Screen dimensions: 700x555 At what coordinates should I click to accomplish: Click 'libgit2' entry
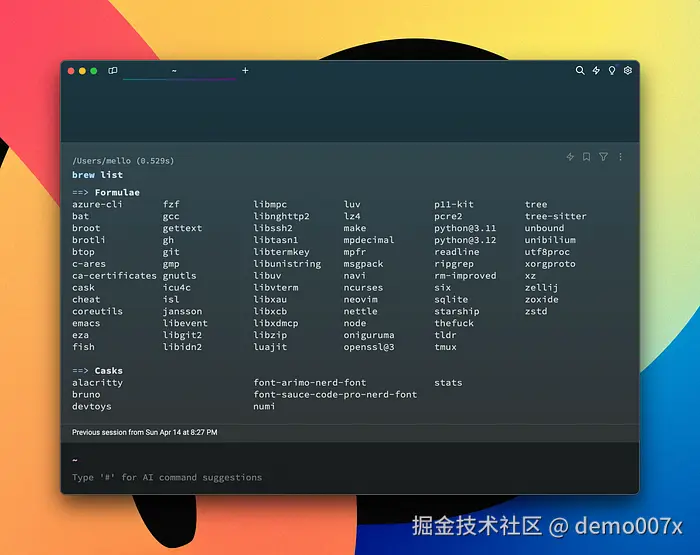[182, 335]
